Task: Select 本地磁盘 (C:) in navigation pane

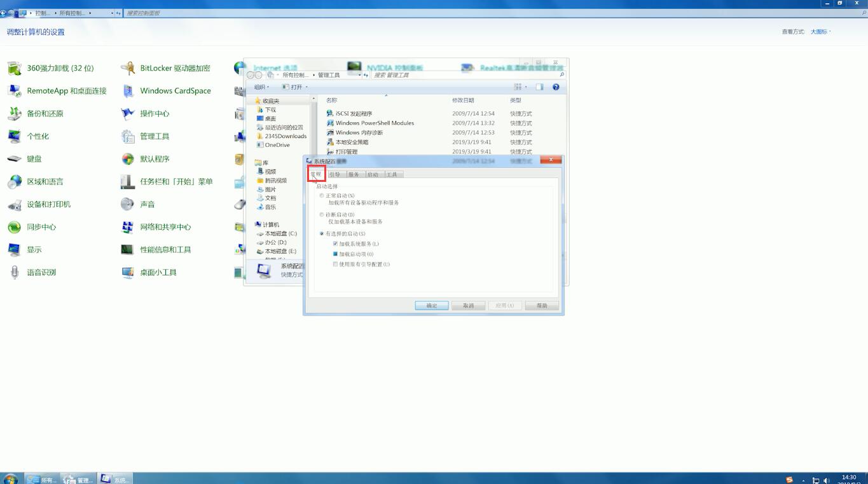Action: tap(277, 234)
